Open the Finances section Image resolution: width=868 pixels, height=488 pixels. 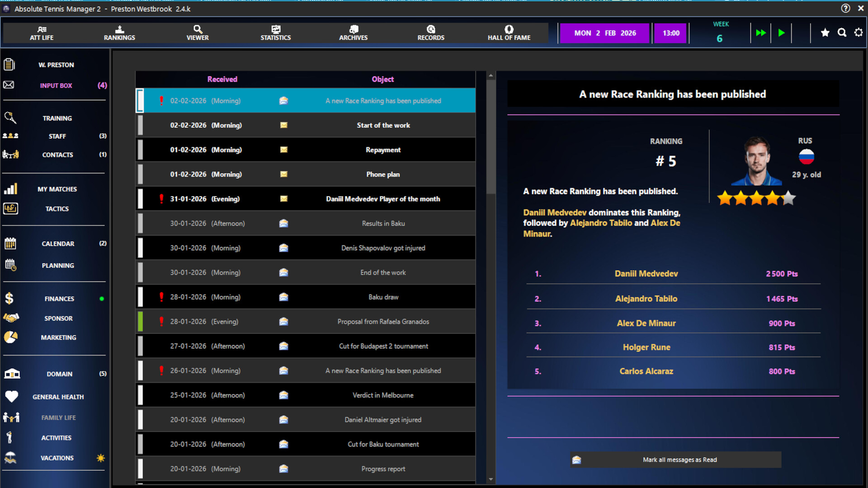click(59, 298)
